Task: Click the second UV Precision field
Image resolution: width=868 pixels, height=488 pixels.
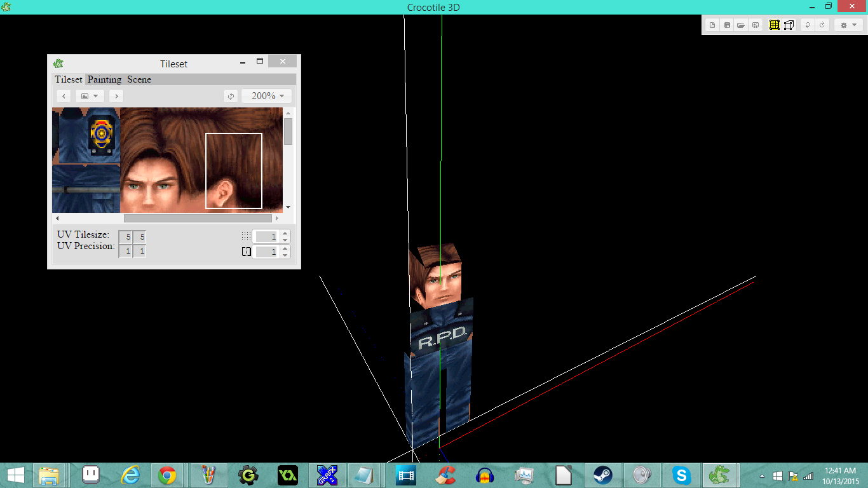Action: (x=140, y=251)
